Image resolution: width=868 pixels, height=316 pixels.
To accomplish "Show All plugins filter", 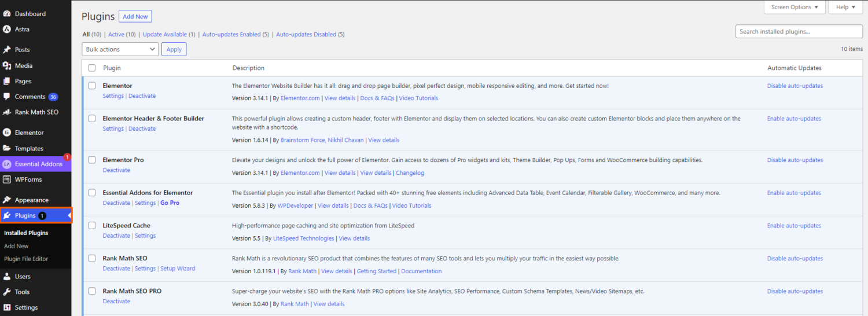I will 86,34.
